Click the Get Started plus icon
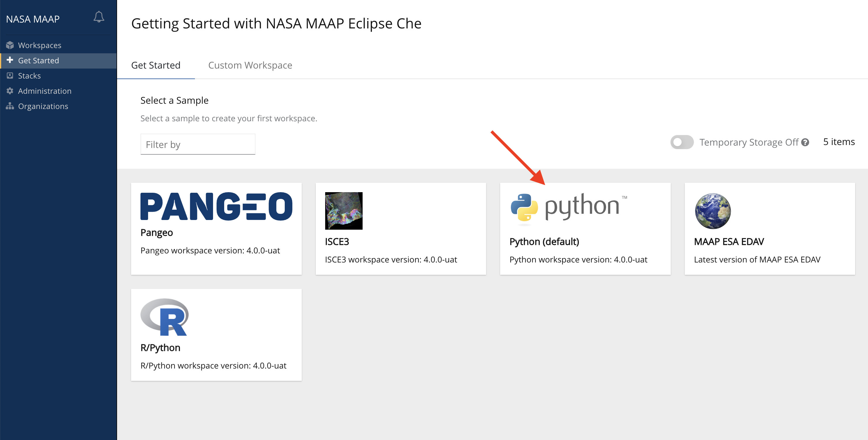Image resolution: width=868 pixels, height=440 pixels. coord(10,60)
